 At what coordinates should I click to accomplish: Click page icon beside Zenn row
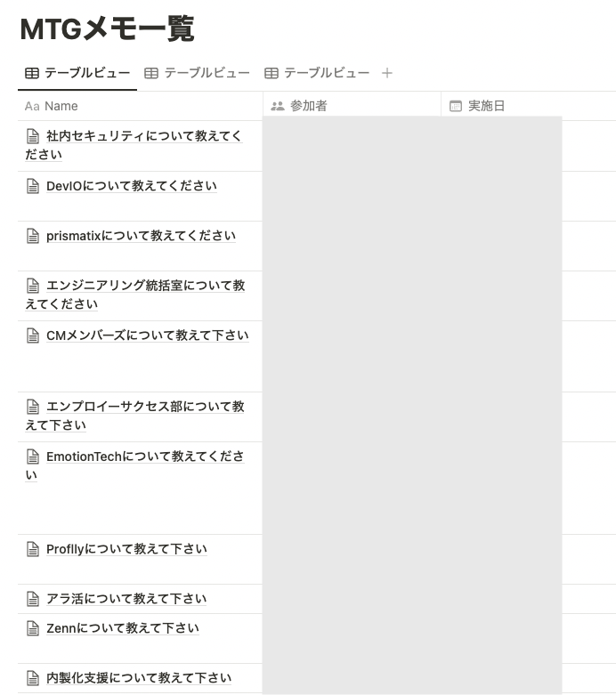(33, 628)
